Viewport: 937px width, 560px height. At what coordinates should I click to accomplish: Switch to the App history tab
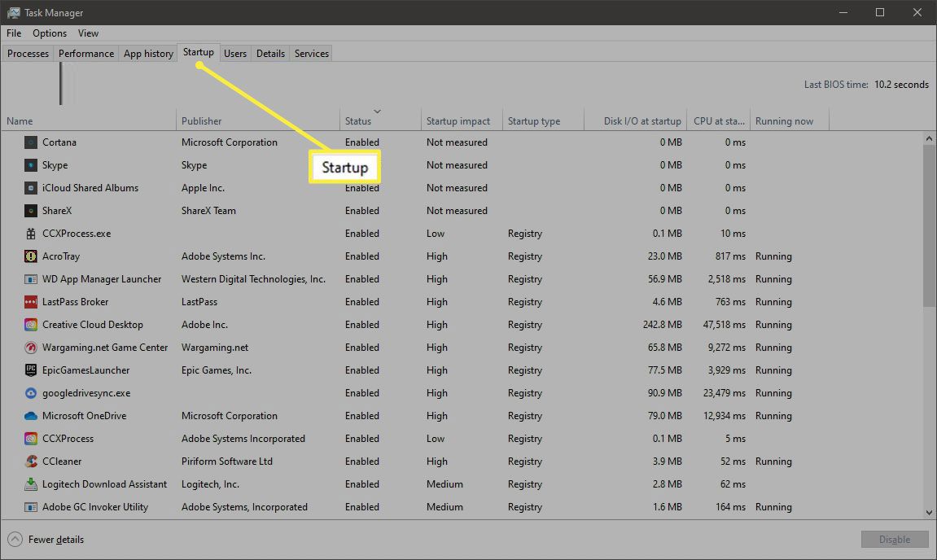click(148, 53)
